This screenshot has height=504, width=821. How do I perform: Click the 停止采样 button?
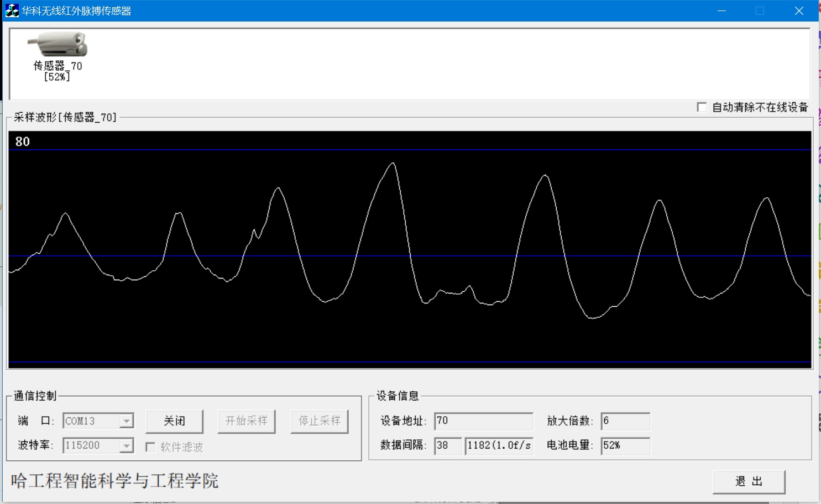point(320,421)
